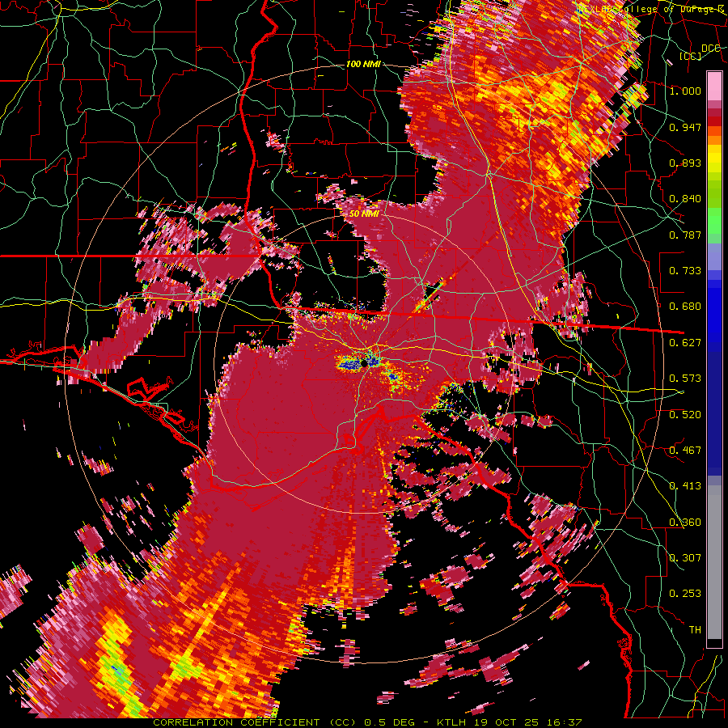Click the black radar site dot at map center

[x=365, y=365]
